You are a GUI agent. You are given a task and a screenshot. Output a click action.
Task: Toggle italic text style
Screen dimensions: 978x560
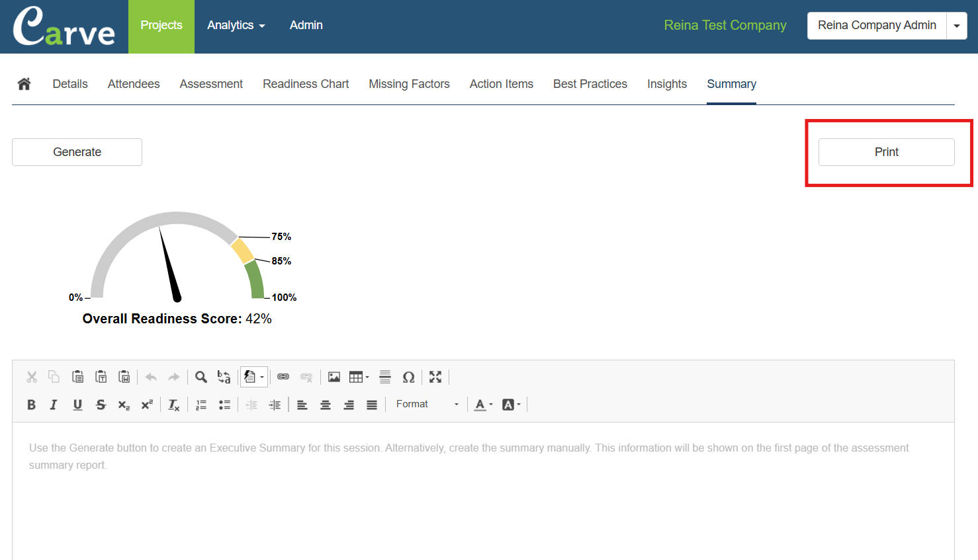(54, 405)
